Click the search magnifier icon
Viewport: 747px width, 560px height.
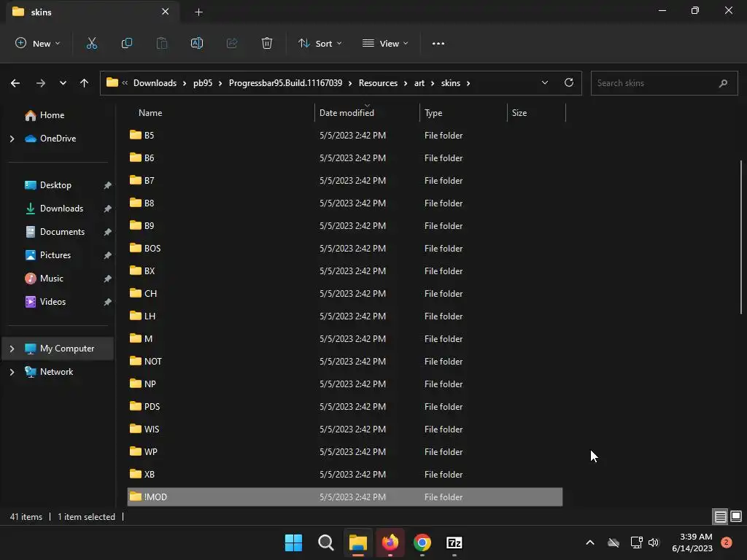[723, 83]
